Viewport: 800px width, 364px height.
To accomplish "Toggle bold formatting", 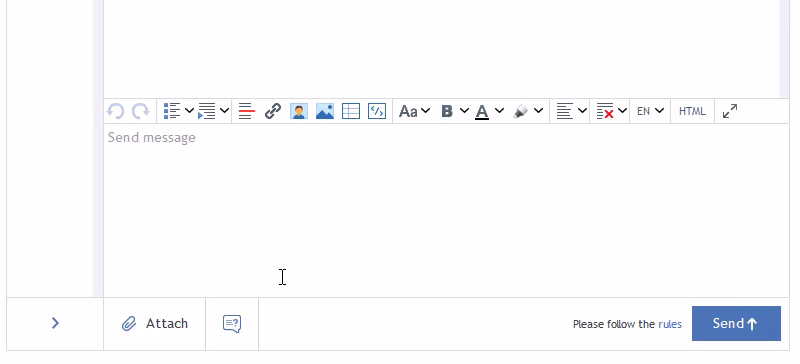I will tap(447, 111).
